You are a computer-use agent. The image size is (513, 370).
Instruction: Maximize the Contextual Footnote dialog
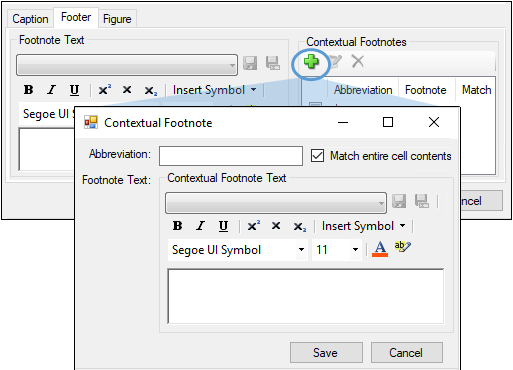coord(388,122)
